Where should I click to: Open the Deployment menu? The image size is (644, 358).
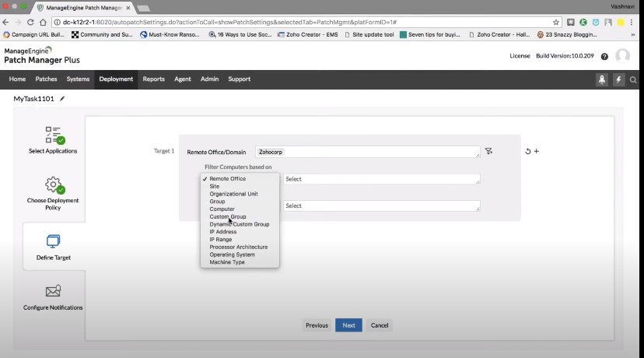pyautogui.click(x=116, y=79)
